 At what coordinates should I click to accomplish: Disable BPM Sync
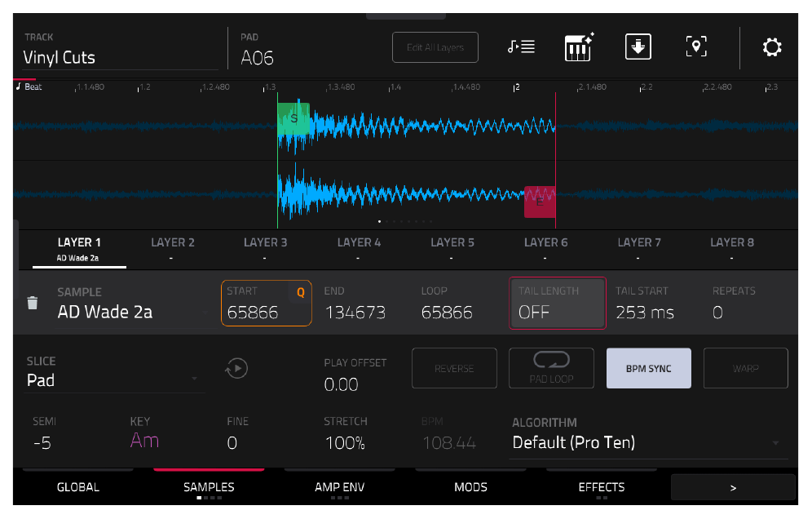(x=648, y=368)
